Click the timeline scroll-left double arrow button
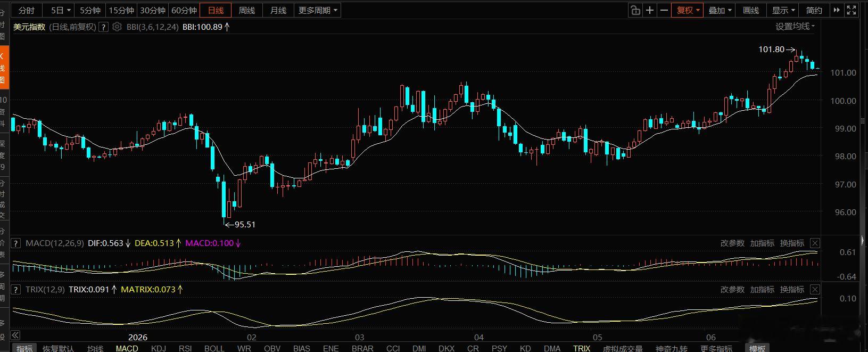The image size is (868, 352). (x=15, y=335)
